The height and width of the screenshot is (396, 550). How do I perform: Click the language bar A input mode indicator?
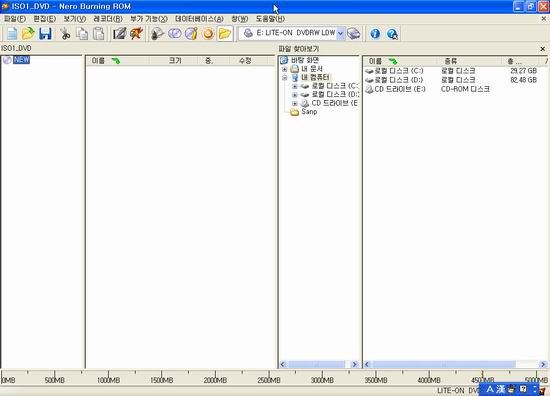tap(490, 389)
